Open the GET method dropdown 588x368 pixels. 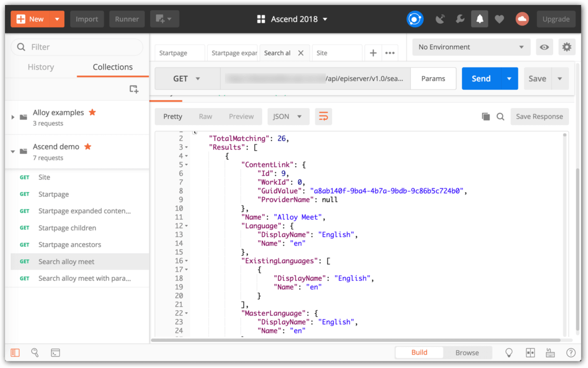pyautogui.click(x=187, y=79)
